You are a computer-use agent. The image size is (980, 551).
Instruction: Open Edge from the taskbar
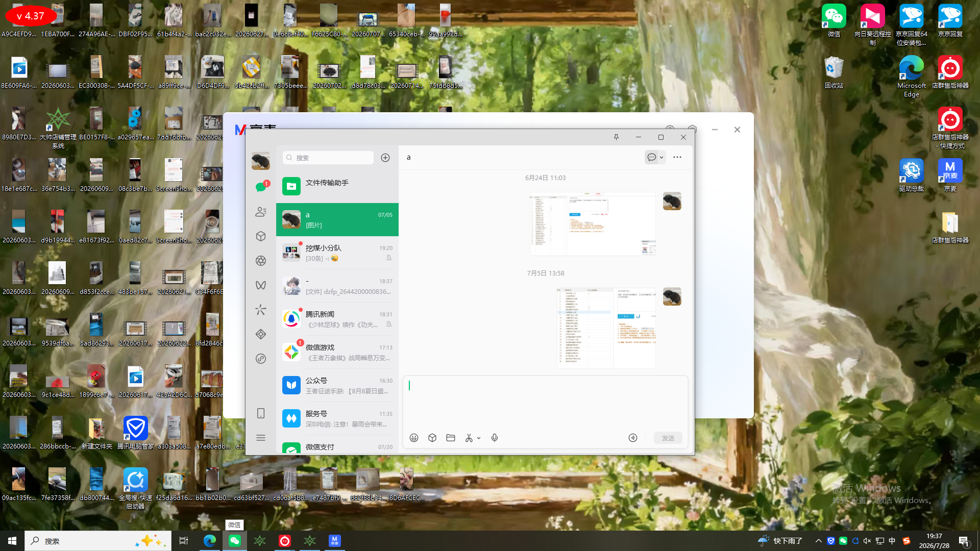(x=210, y=541)
